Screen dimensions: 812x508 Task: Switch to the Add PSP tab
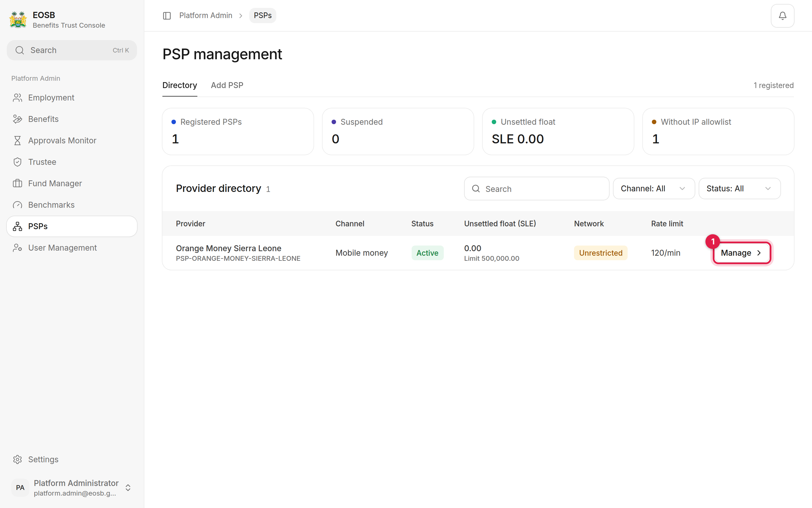tap(227, 85)
